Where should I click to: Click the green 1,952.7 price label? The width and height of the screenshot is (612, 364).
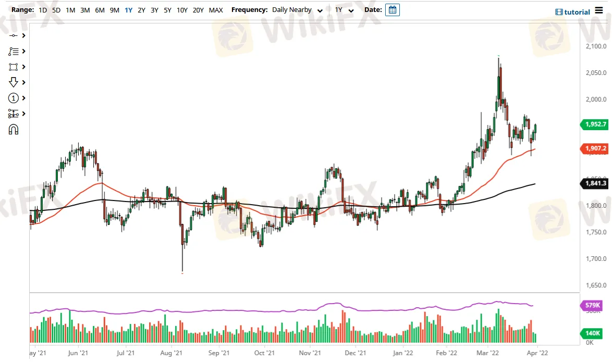point(594,124)
